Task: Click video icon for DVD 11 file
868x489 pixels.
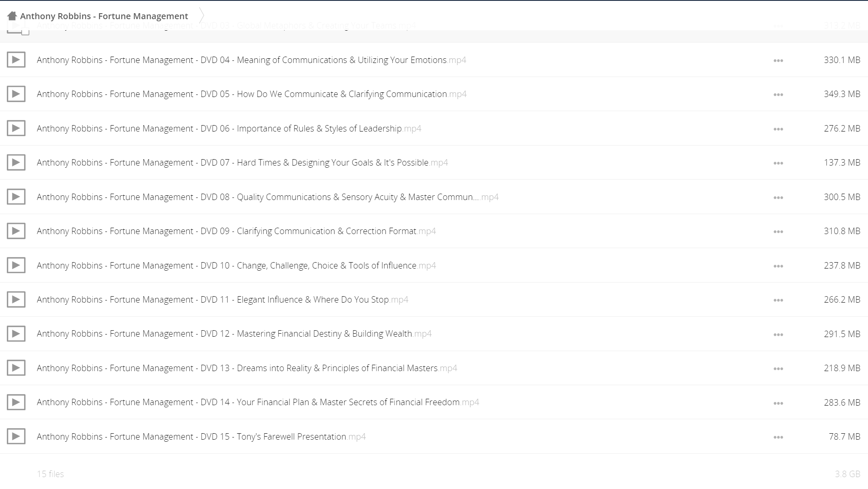Action: click(x=16, y=299)
